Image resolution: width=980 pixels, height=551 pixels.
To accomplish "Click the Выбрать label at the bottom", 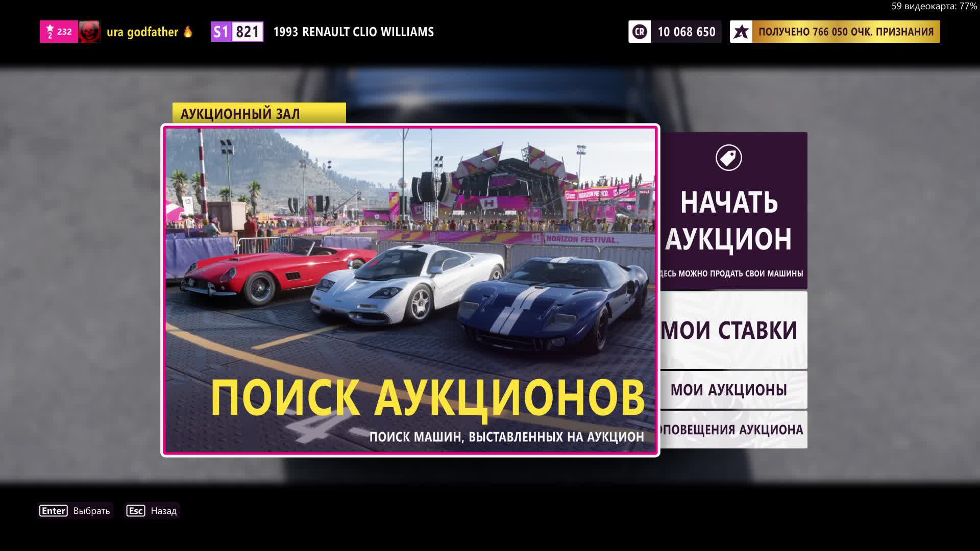I will tap(91, 511).
